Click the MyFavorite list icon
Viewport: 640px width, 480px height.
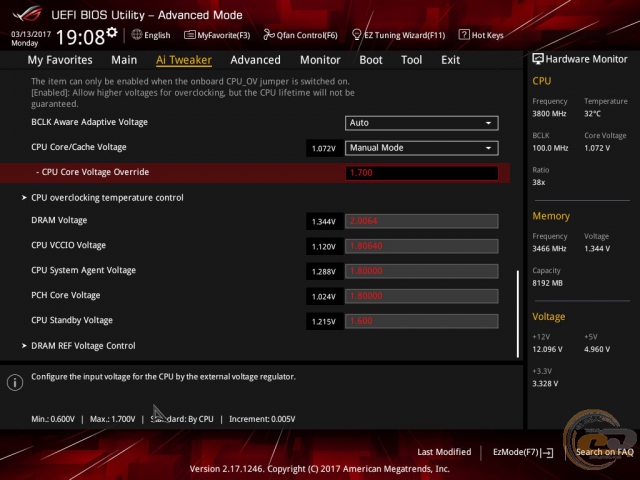[x=189, y=35]
